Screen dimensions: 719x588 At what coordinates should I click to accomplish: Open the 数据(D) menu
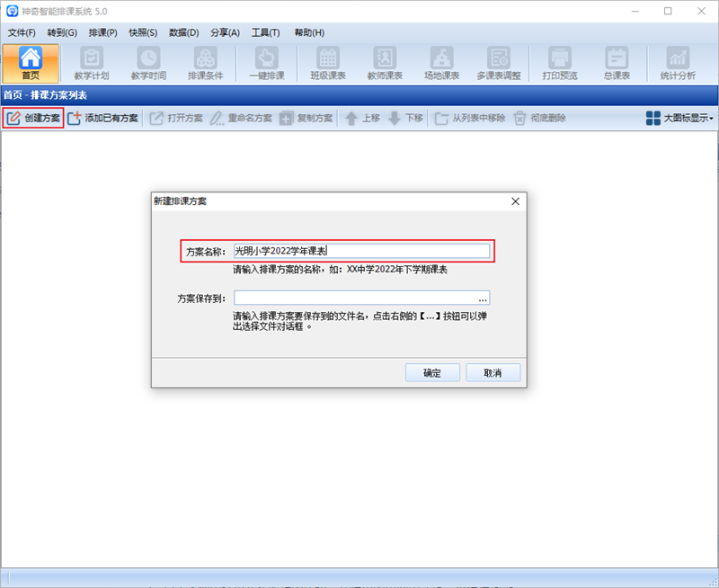click(x=184, y=32)
